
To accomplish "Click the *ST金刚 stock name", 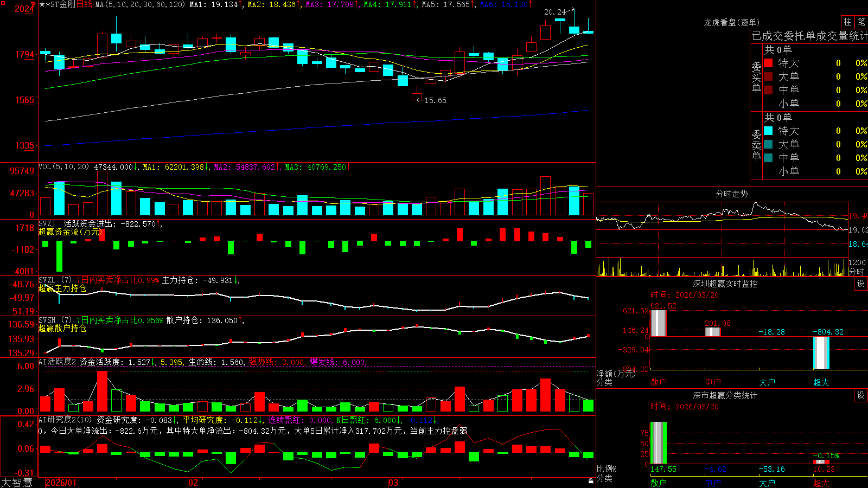I will coord(60,4).
